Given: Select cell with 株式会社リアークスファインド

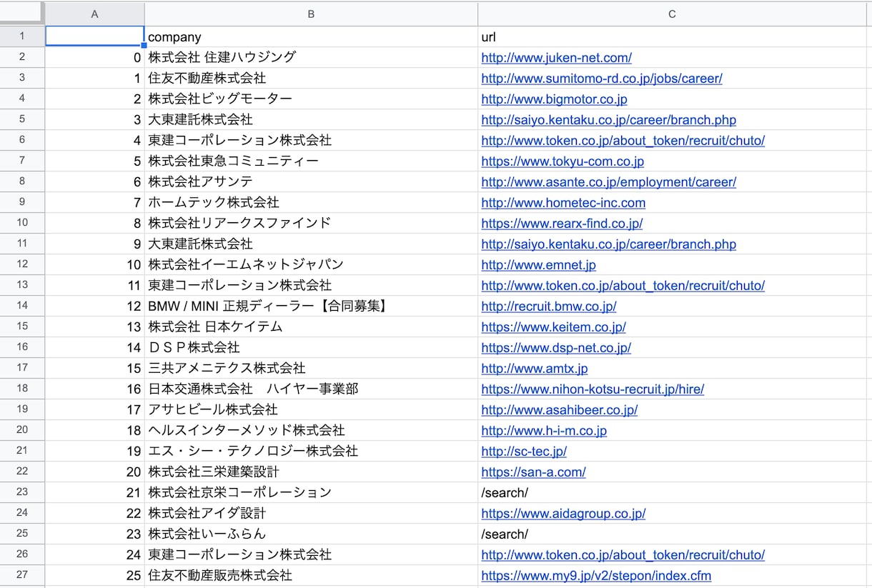Looking at the screenshot, I should (x=311, y=223).
